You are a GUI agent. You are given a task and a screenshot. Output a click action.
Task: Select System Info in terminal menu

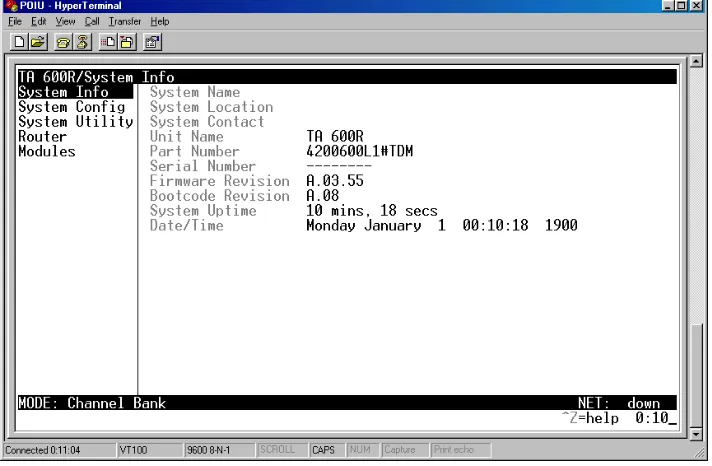pyautogui.click(x=76, y=92)
